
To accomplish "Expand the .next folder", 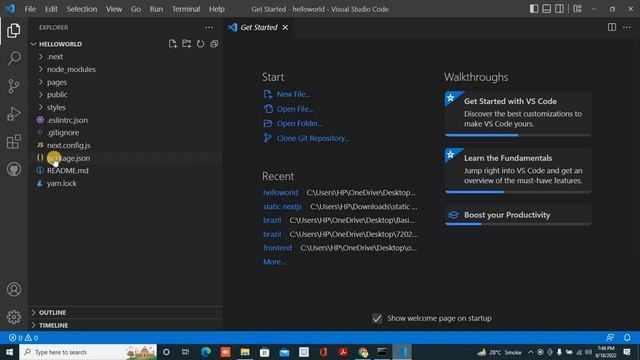I will click(55, 56).
